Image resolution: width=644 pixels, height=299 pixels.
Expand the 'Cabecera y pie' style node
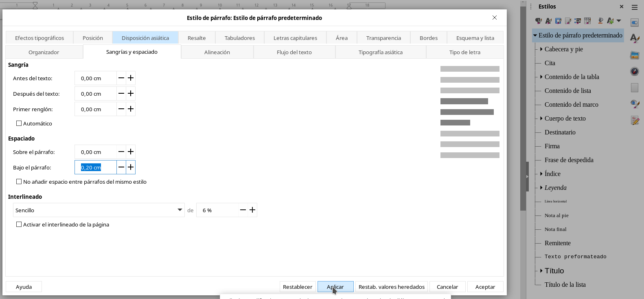click(541, 49)
